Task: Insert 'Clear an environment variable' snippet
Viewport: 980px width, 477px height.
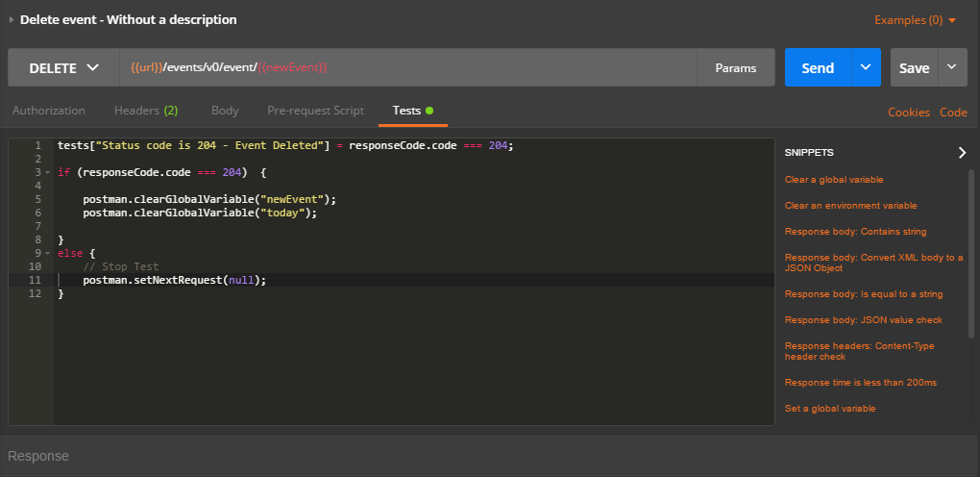Action: click(850, 206)
